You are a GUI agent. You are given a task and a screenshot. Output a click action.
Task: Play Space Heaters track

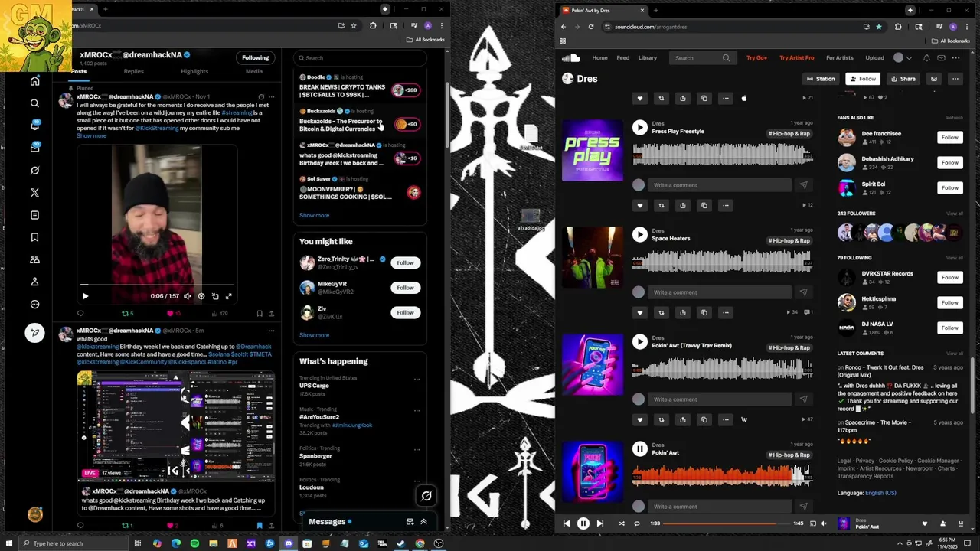tap(639, 236)
